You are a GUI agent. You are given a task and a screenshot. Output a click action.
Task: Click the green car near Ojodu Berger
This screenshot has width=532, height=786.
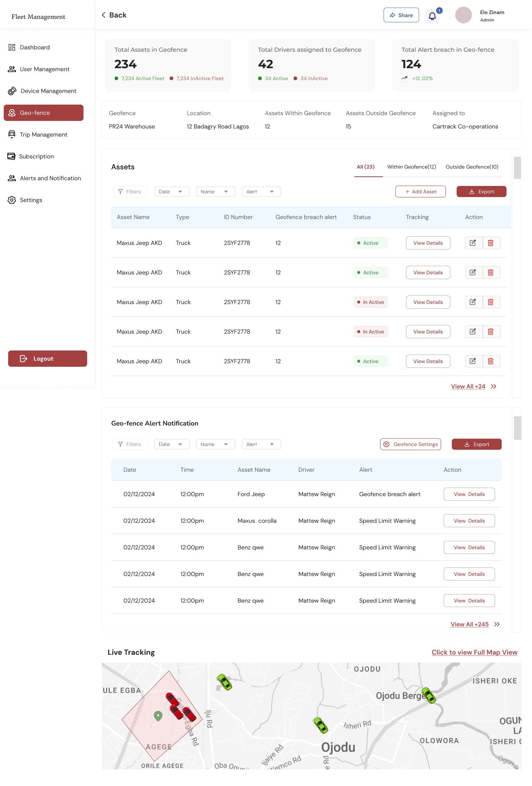[x=429, y=695]
